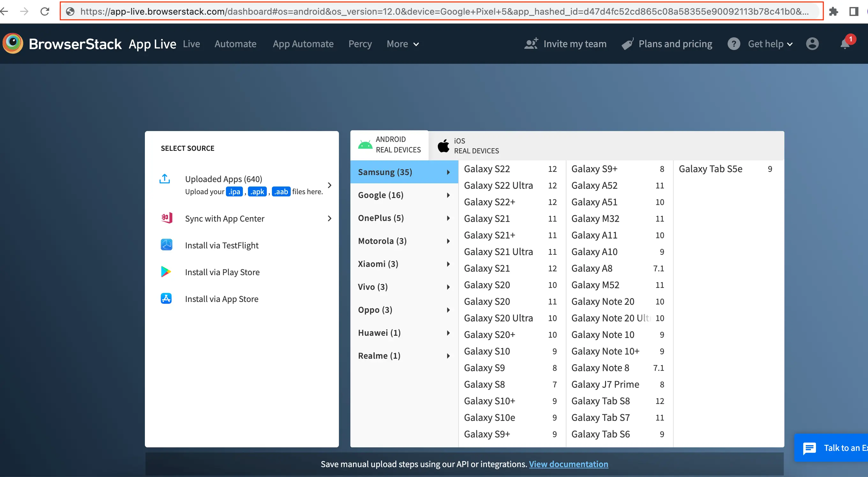Expand the Uploaded Apps chevron
This screenshot has width=868, height=477.
click(329, 185)
